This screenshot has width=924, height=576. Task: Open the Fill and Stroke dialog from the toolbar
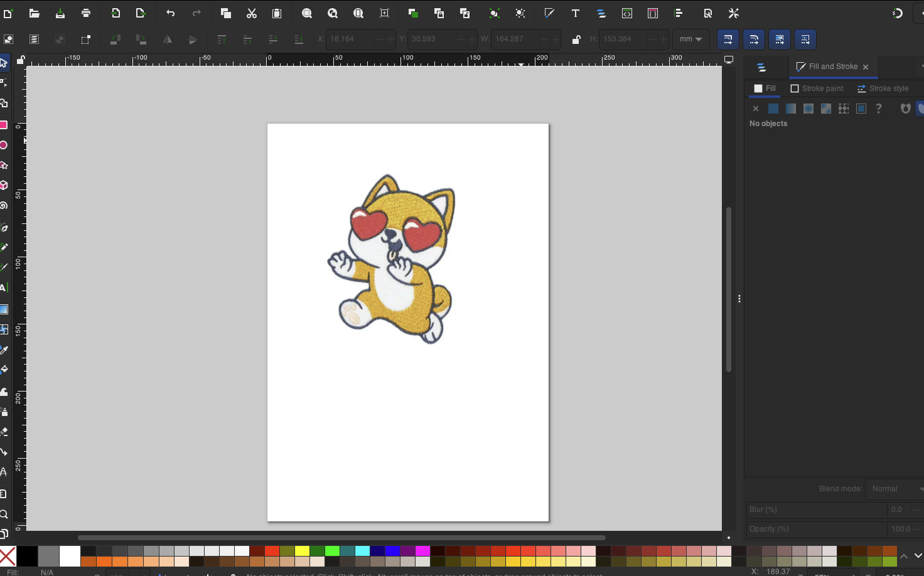click(549, 13)
